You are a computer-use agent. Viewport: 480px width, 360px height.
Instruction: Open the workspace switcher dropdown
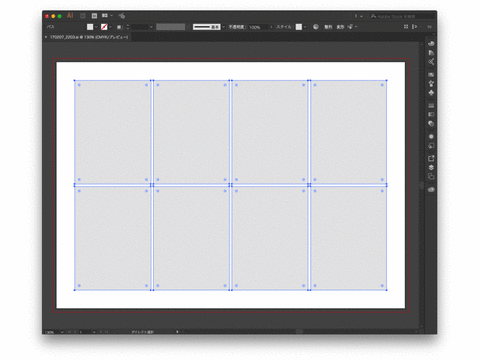(359, 16)
